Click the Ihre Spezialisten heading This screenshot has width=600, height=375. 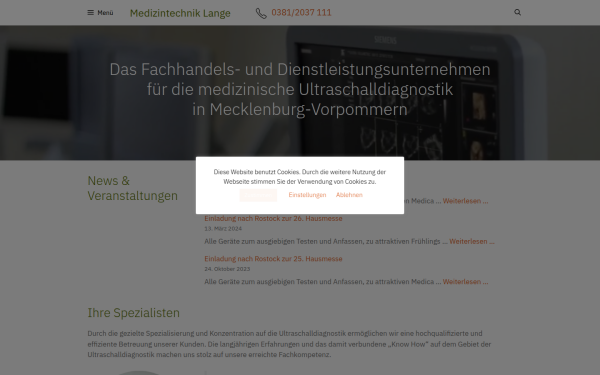(134, 313)
